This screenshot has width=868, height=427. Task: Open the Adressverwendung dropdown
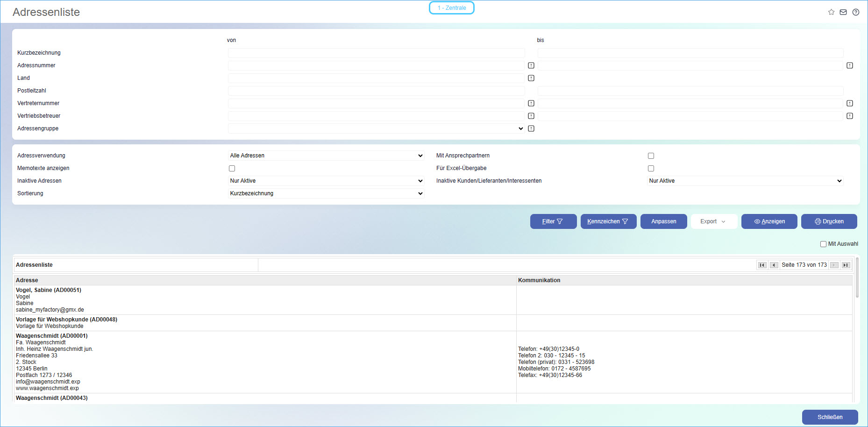point(326,156)
